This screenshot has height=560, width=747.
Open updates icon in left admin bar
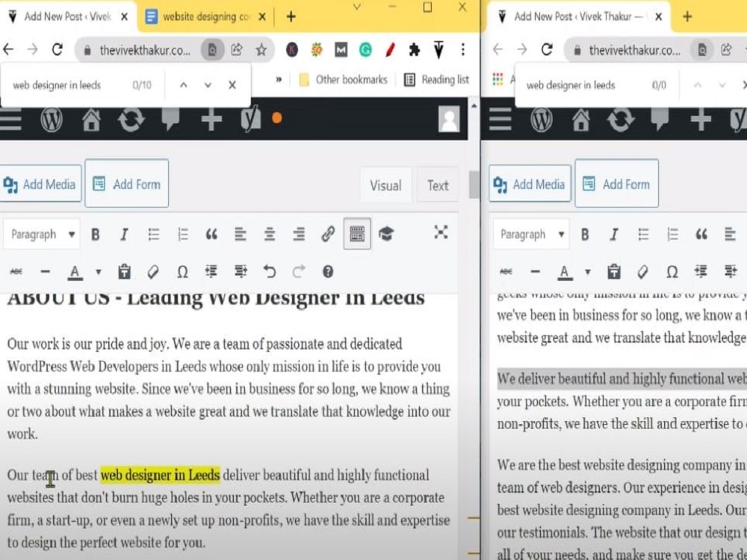[131, 119]
